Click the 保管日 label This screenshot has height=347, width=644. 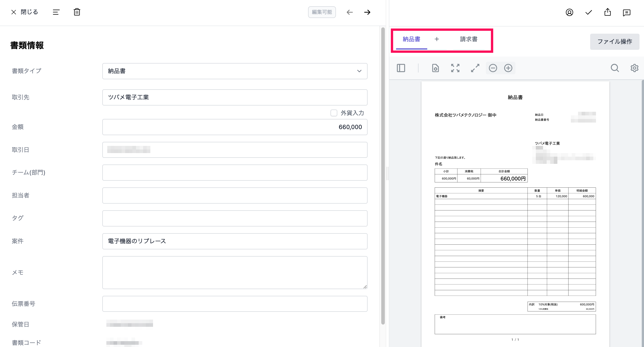tap(20, 324)
